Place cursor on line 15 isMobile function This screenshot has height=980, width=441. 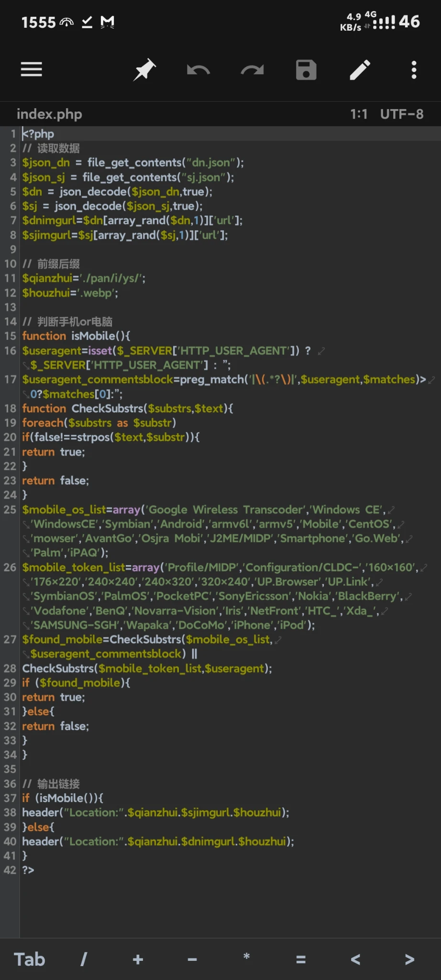pos(93,336)
